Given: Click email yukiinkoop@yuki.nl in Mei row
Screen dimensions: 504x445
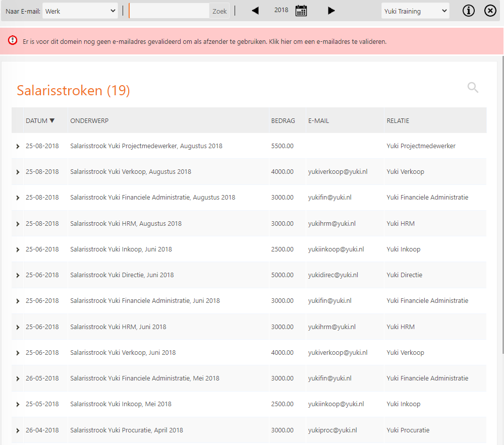Looking at the screenshot, I should pos(336,404).
